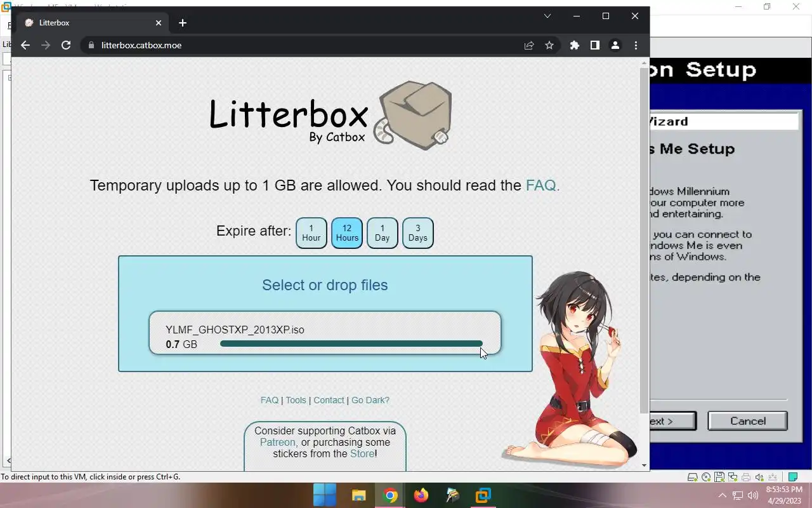Click the VMware sound card status icon

pos(759,477)
